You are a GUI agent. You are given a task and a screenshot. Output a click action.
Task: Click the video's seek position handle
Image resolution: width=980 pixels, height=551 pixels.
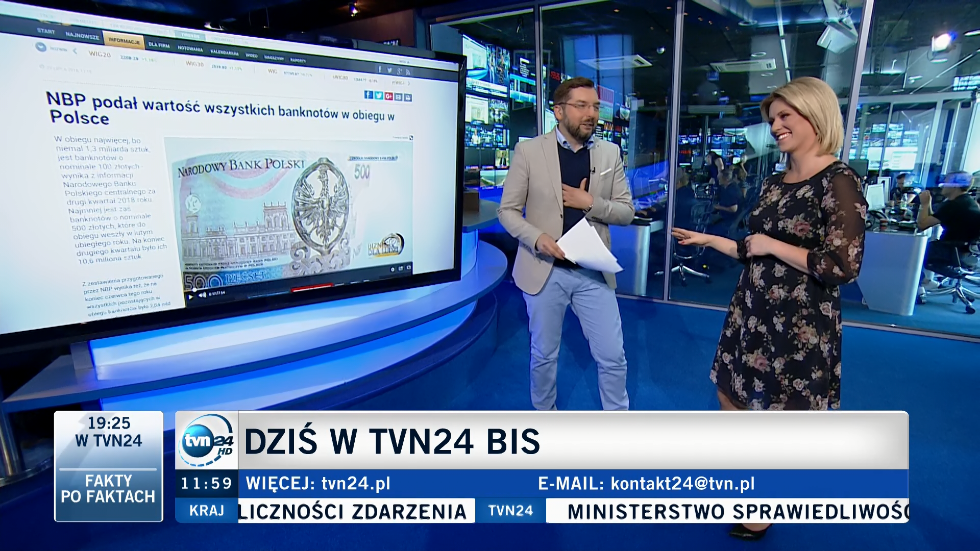coord(194,290)
